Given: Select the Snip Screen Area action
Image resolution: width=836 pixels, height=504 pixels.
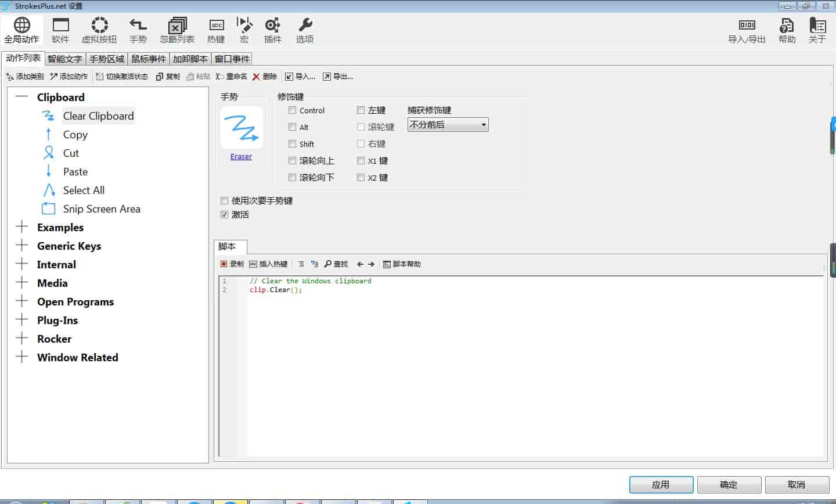Looking at the screenshot, I should point(102,209).
